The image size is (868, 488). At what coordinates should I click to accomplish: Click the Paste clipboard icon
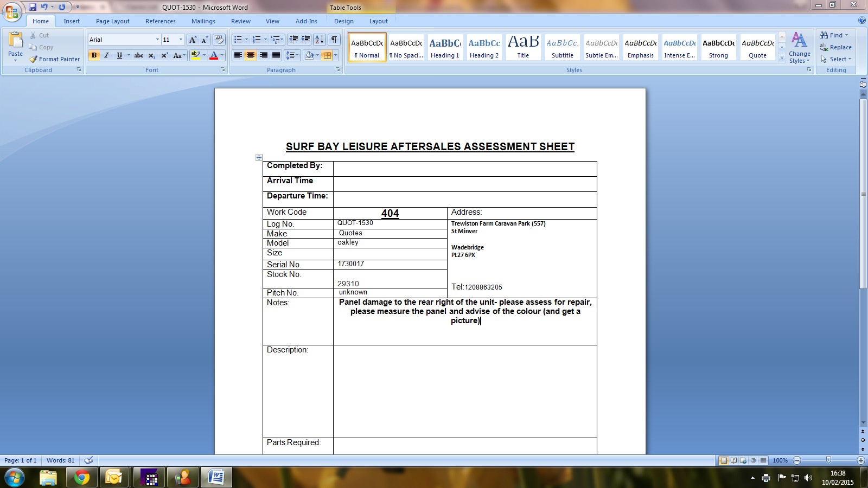(x=15, y=41)
